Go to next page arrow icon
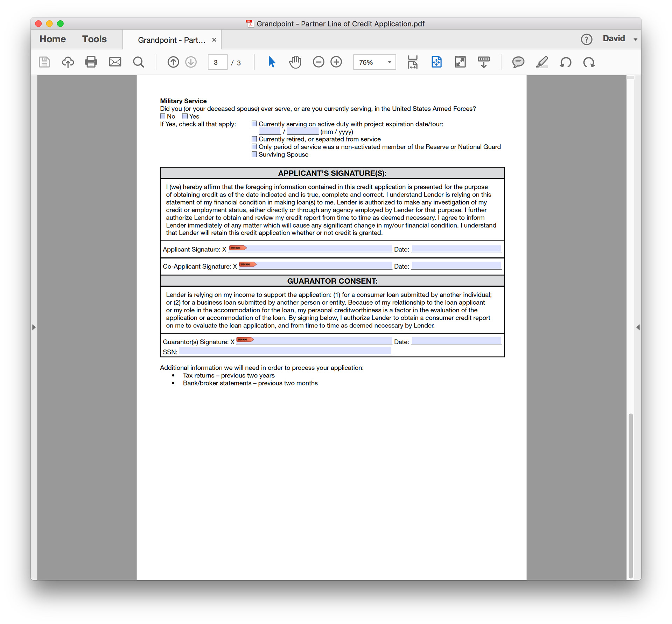Image resolution: width=672 pixels, height=624 pixels. click(x=191, y=62)
